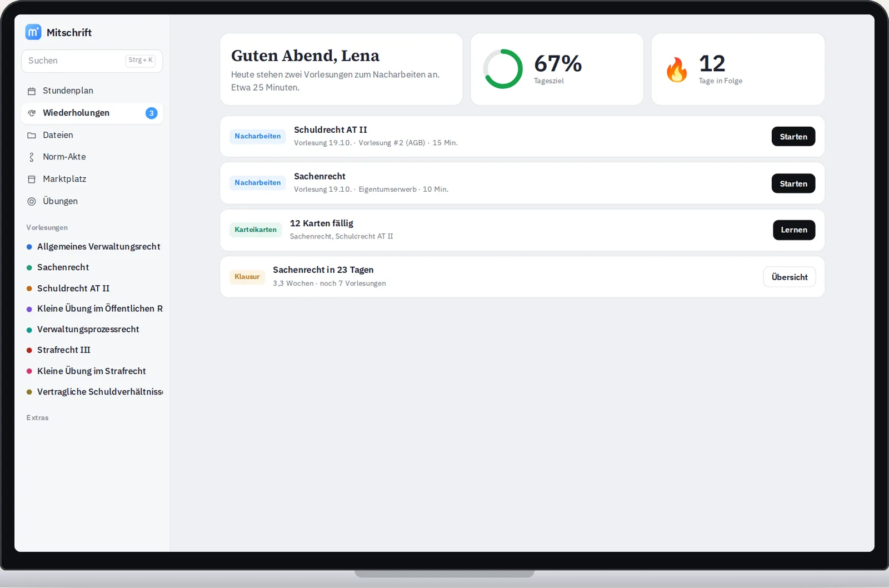This screenshot has height=588, width=889.
Task: Click the blue dot beside Allgemeines Verwaltungsrecht
Action: pos(29,247)
